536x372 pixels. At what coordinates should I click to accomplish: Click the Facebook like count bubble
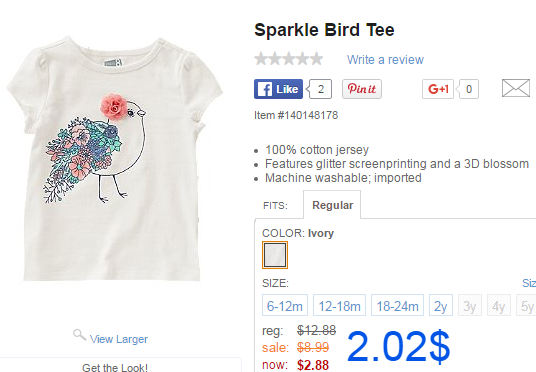pyautogui.click(x=320, y=89)
